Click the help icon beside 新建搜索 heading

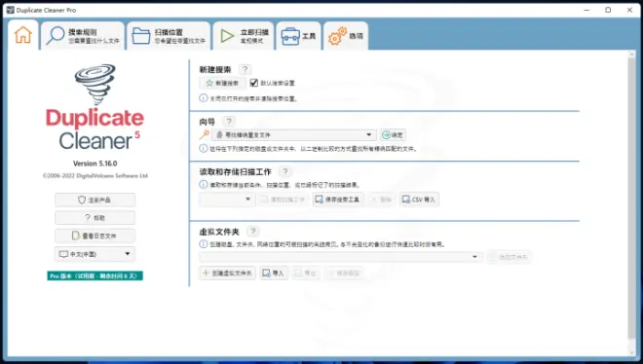245,69
